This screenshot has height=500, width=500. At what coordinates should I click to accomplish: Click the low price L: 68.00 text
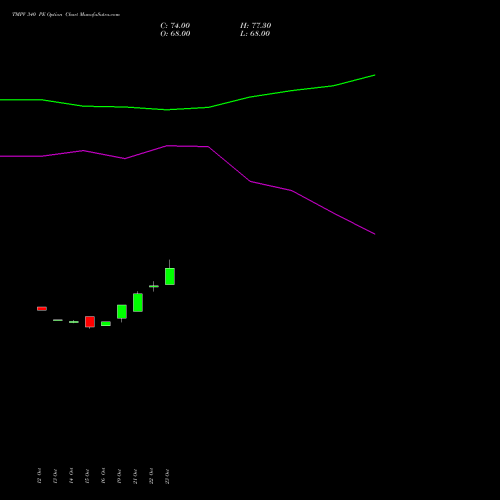255,34
